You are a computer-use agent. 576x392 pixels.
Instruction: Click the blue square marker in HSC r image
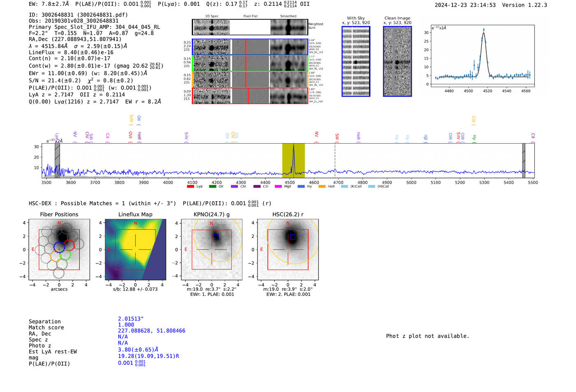293,237
